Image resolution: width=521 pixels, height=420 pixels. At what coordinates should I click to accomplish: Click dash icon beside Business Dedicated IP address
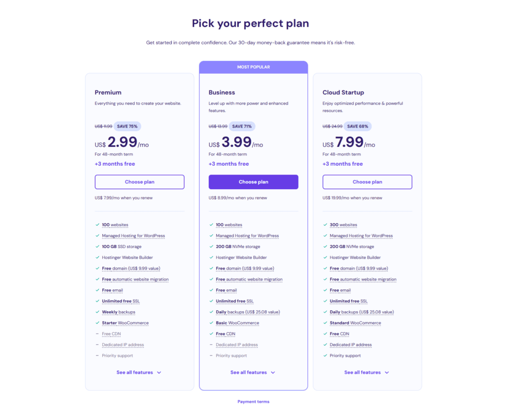(211, 345)
